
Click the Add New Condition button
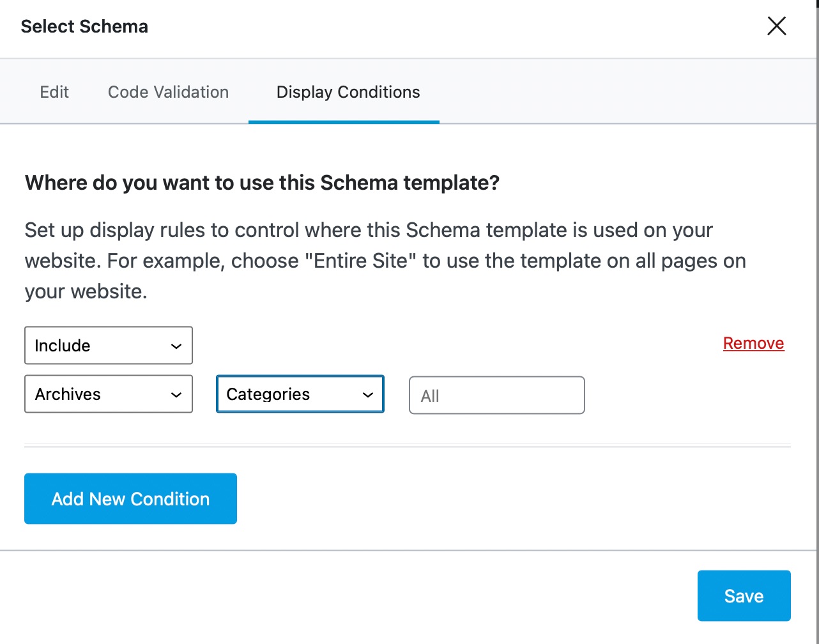coord(130,498)
